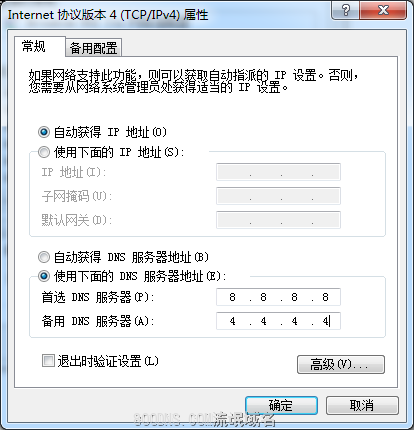This screenshot has width=414, height=430.
Task: Confirm with the 确定 button
Action: click(x=281, y=405)
